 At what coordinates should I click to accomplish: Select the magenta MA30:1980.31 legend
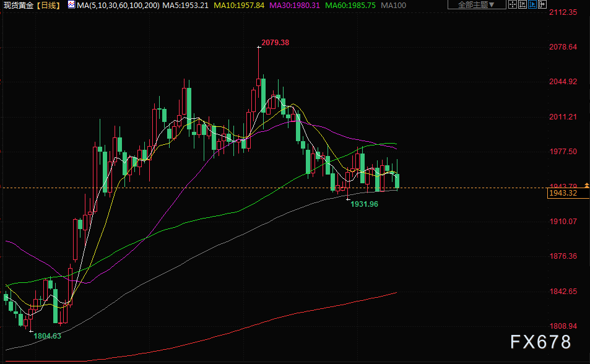[x=294, y=5]
